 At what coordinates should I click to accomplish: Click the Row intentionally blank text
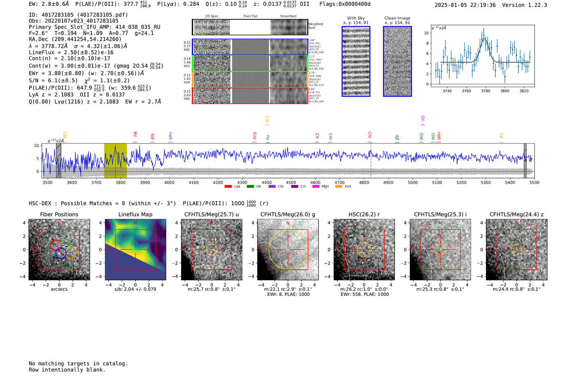pos(67,370)
